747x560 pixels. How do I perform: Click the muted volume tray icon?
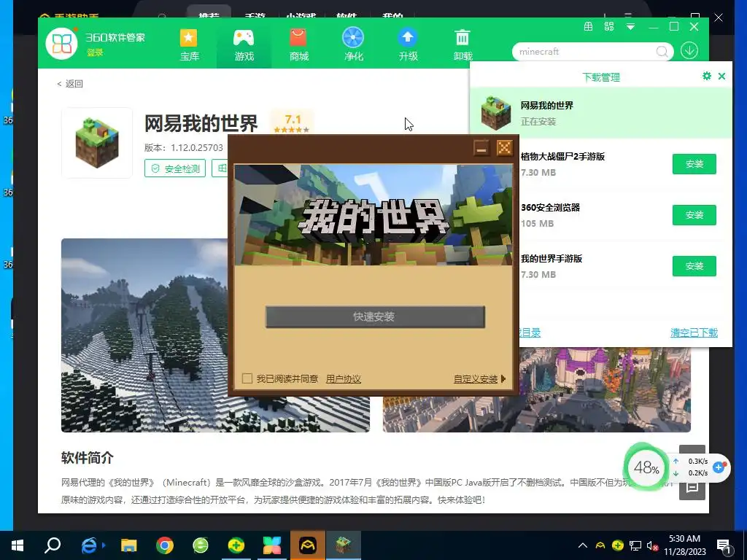(653, 545)
